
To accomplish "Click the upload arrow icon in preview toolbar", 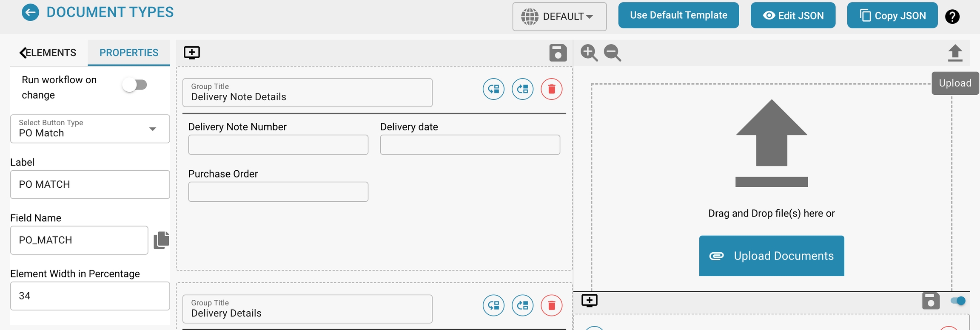I will click(955, 53).
